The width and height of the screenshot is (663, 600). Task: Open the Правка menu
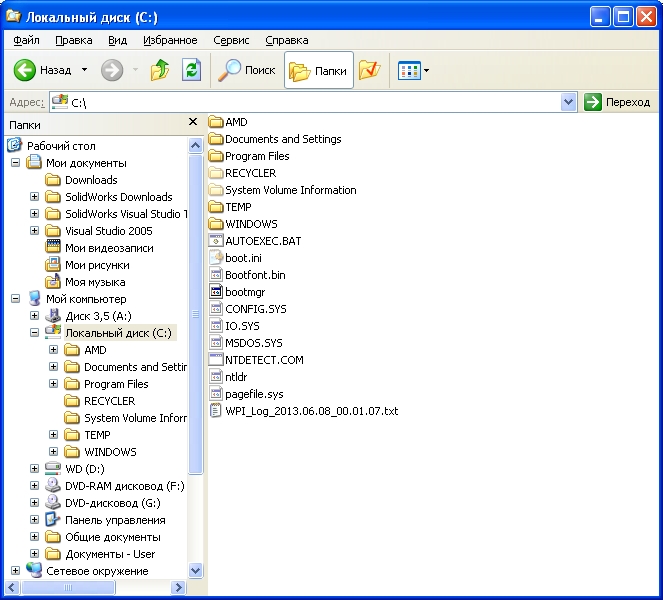click(74, 40)
